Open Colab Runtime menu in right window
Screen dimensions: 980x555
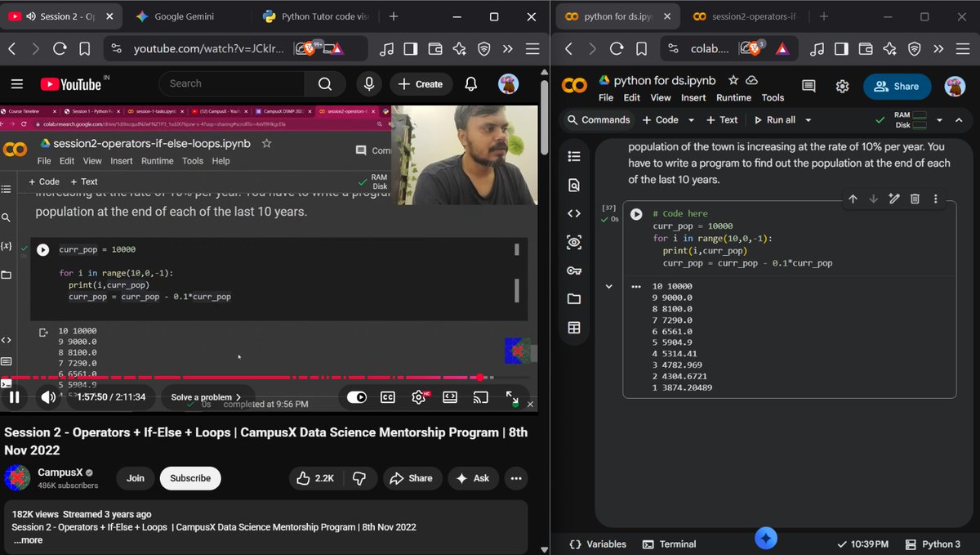click(733, 97)
